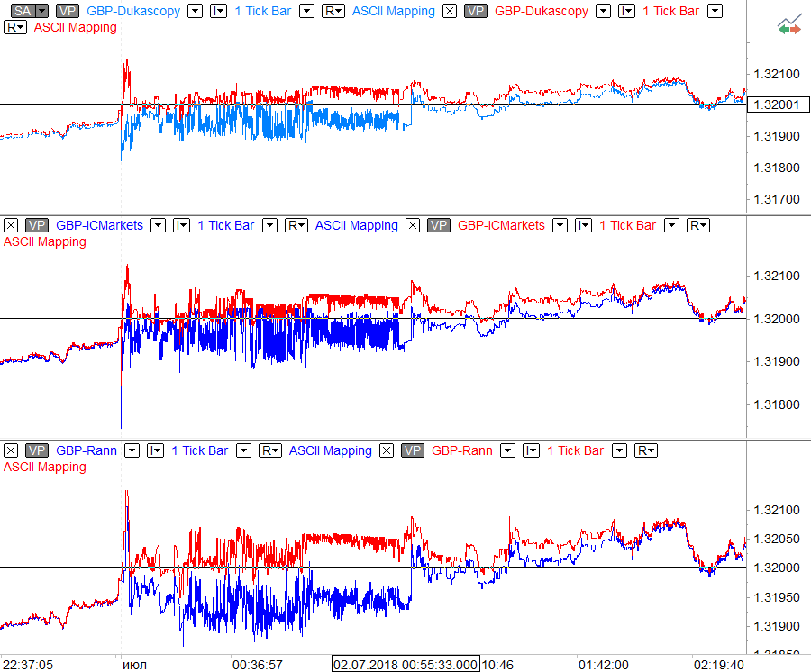Expand interval dropdown of blue Rann 1 Tick Bar
This screenshot has height=672, width=811.
point(243,450)
